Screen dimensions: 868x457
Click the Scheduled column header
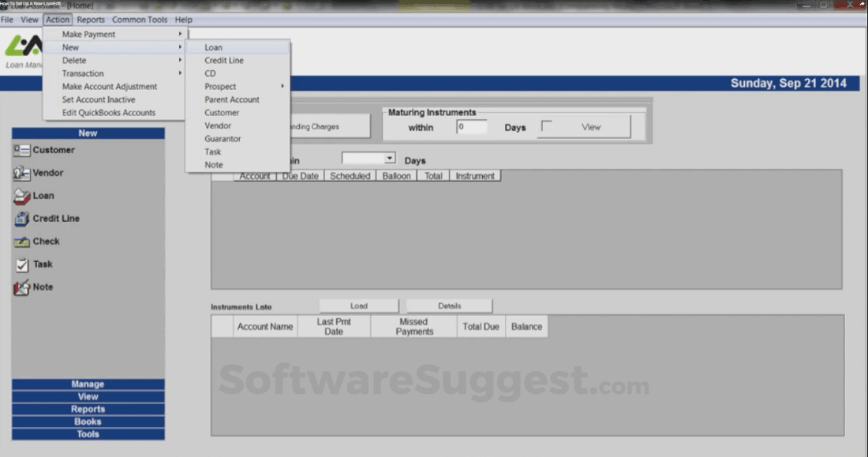point(350,176)
